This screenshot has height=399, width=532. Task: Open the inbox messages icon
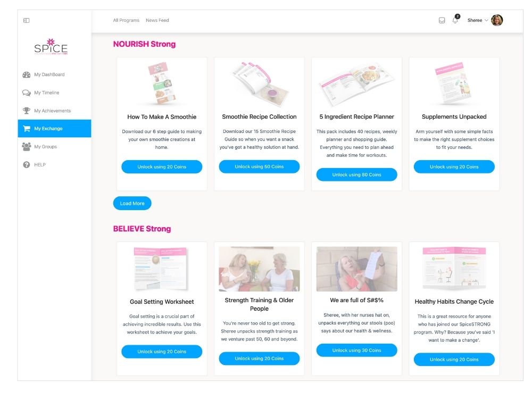pyautogui.click(x=442, y=20)
